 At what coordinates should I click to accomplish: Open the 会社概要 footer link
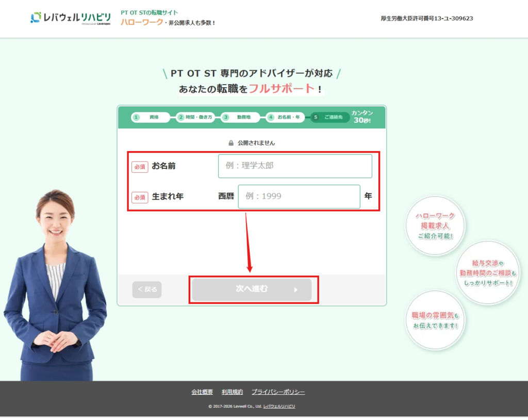(202, 392)
